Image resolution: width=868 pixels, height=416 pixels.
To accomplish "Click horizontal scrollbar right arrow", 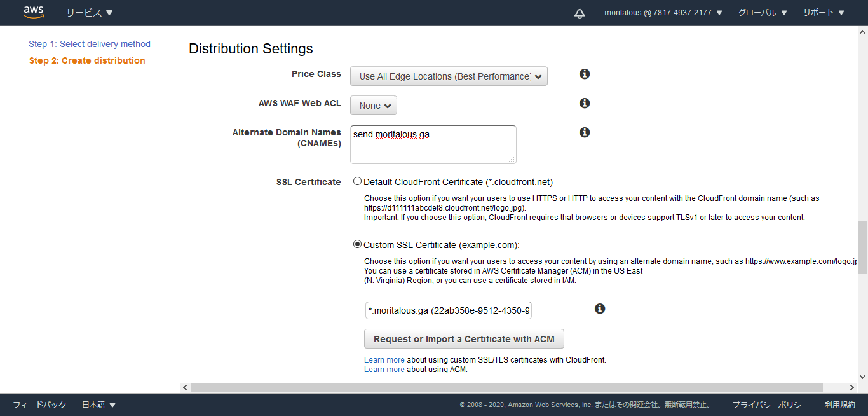I will pos(852,387).
